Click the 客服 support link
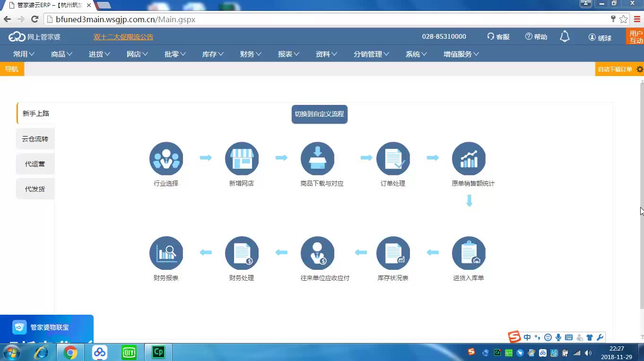 pos(498,37)
